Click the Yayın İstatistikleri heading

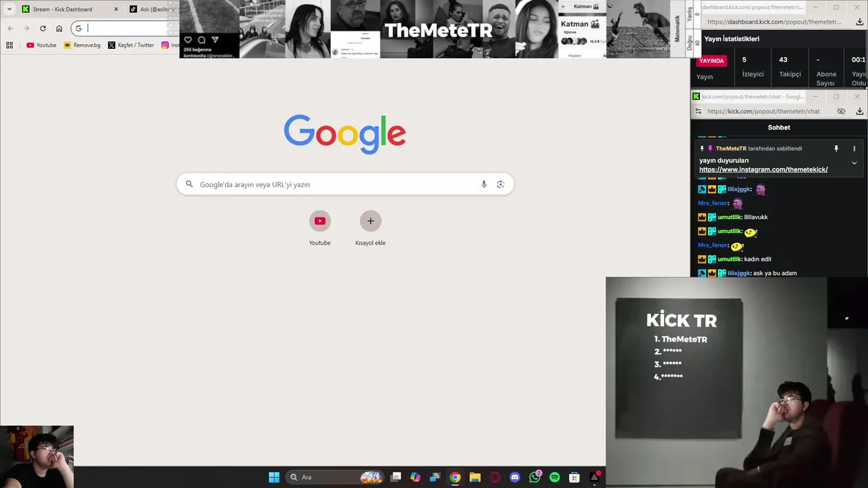point(732,39)
